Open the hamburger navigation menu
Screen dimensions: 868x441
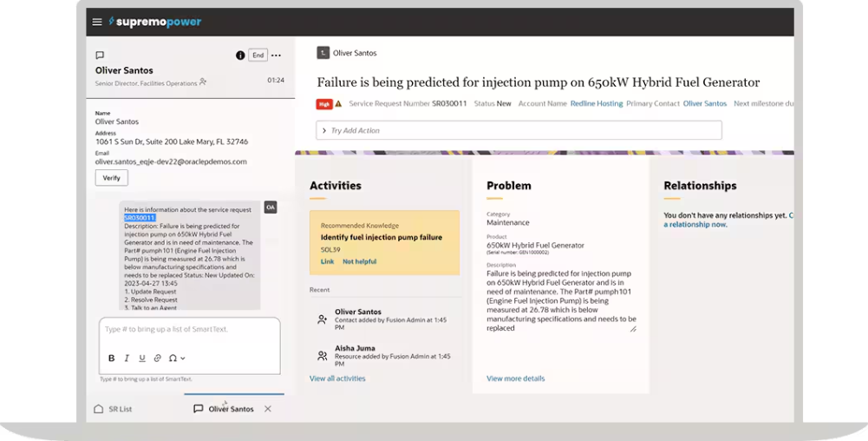click(x=97, y=23)
